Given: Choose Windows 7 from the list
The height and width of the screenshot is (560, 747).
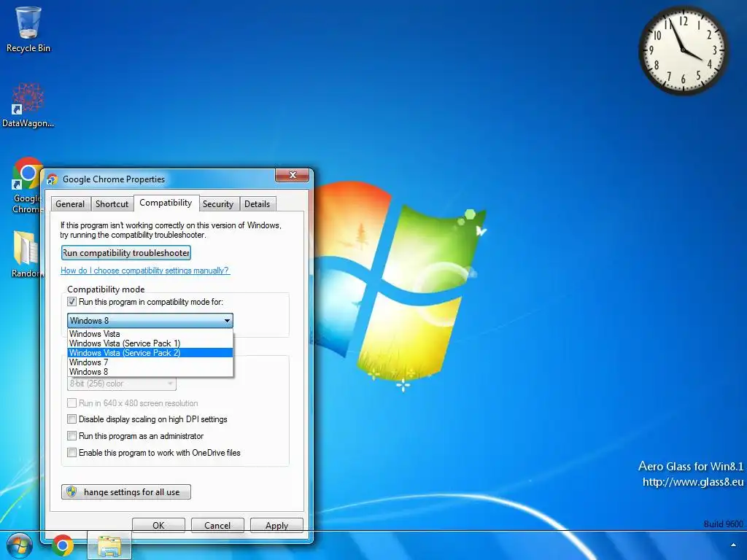Looking at the screenshot, I should click(x=150, y=362).
